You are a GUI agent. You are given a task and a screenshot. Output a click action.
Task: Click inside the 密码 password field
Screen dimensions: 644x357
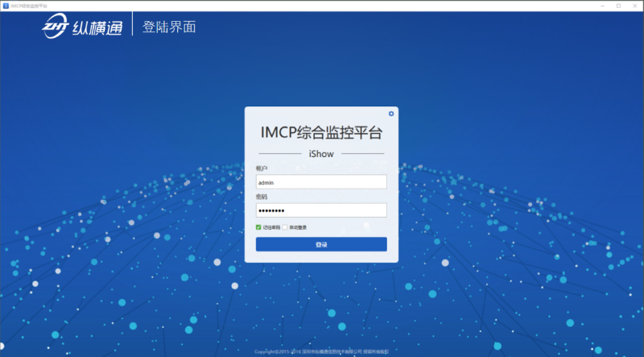(x=321, y=210)
